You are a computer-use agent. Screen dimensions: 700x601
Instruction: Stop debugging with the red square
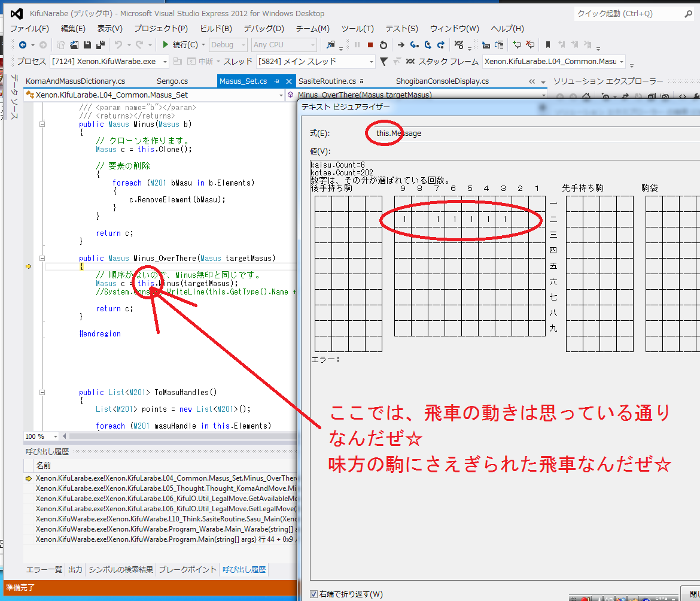(370, 45)
